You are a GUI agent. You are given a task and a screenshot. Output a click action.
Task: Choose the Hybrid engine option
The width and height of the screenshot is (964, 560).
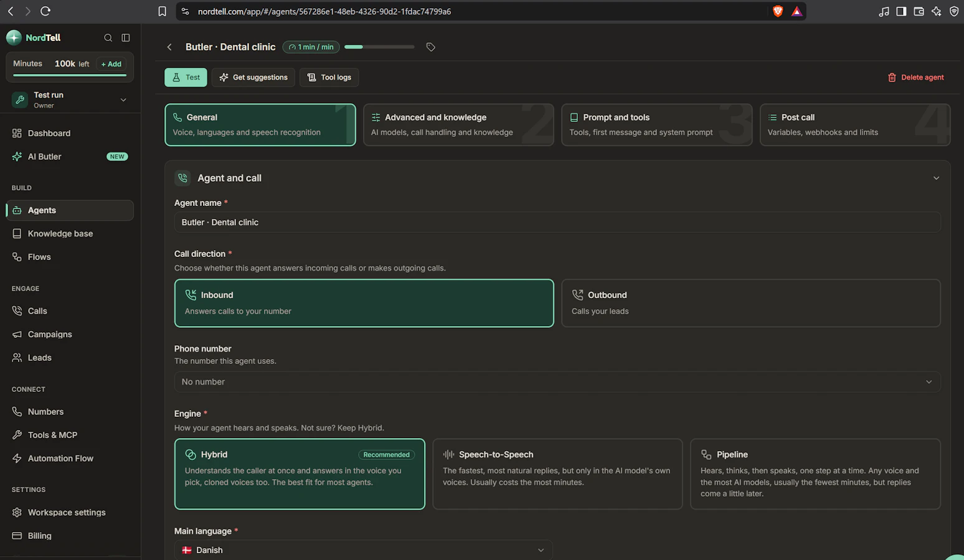click(x=300, y=474)
